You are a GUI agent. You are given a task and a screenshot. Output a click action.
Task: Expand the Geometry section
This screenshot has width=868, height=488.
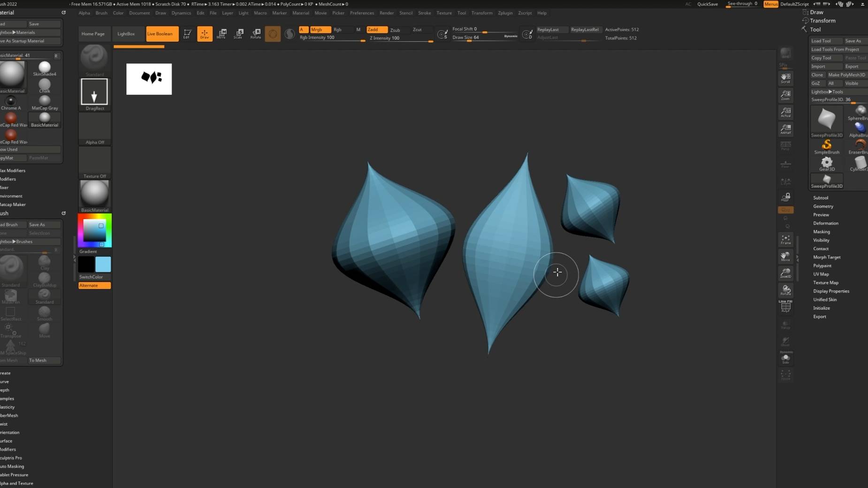(823, 206)
